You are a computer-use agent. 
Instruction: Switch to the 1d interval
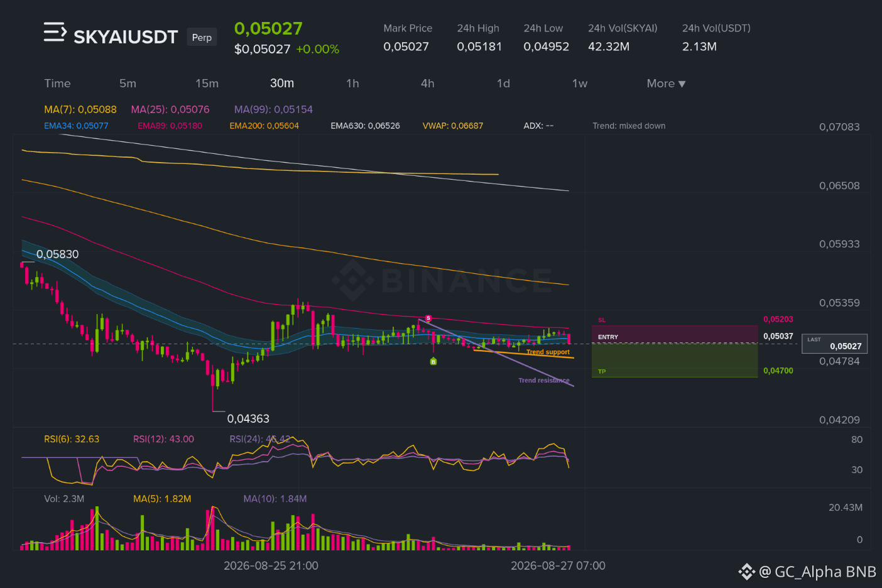pos(503,84)
